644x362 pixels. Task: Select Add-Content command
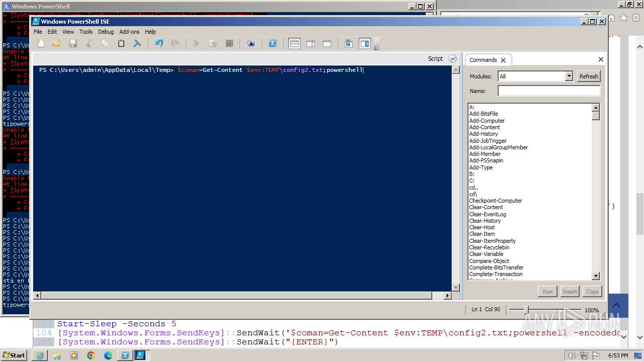(x=485, y=127)
